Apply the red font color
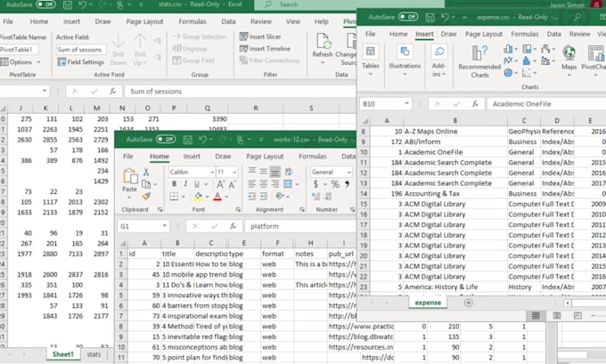606x364 pixels. coord(217,197)
